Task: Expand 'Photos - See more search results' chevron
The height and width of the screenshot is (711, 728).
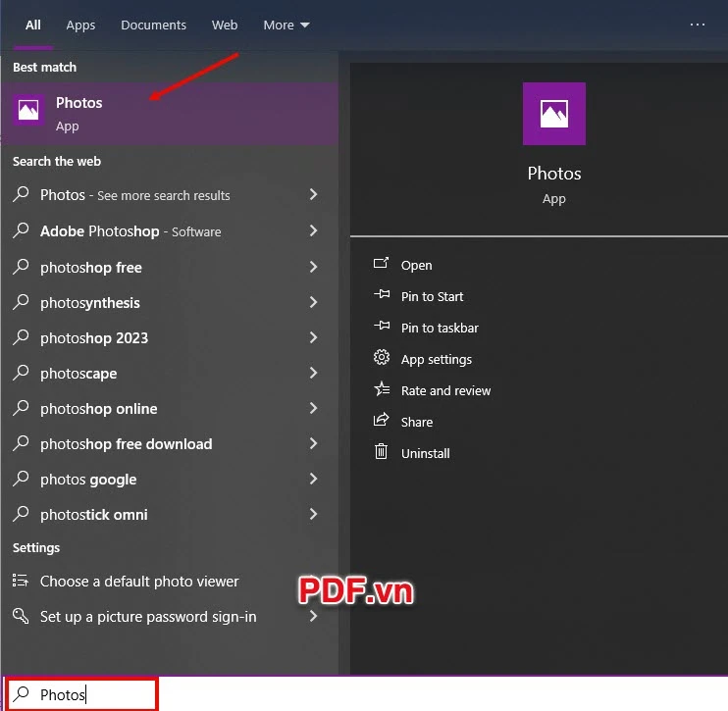Action: point(313,194)
